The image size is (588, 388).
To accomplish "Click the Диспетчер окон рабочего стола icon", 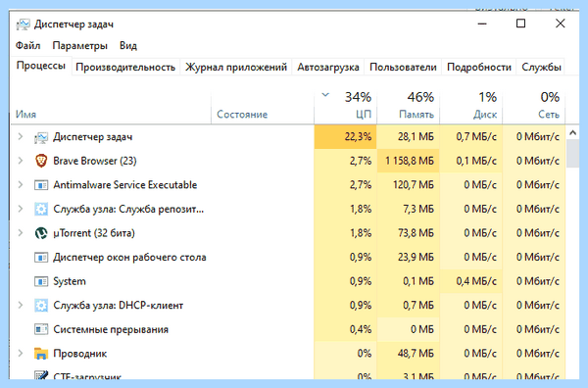I will (41, 258).
